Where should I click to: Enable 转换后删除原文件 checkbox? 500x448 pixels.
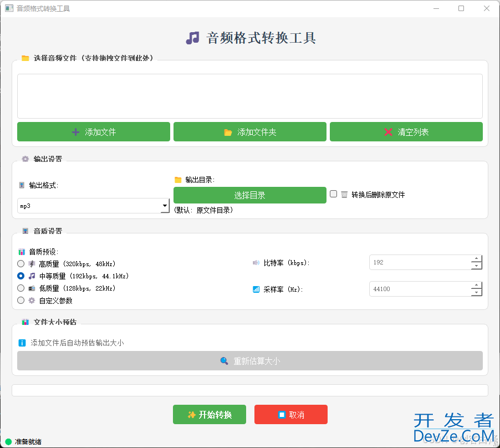pyautogui.click(x=334, y=194)
